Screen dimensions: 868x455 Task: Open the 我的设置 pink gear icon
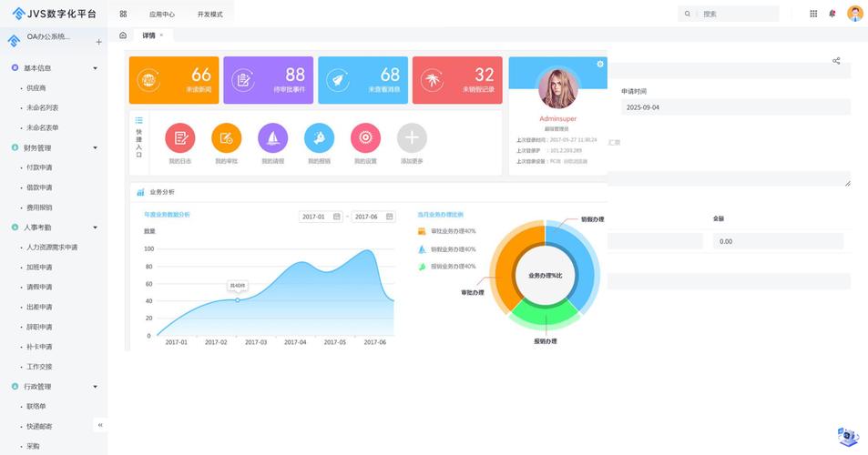(x=365, y=137)
